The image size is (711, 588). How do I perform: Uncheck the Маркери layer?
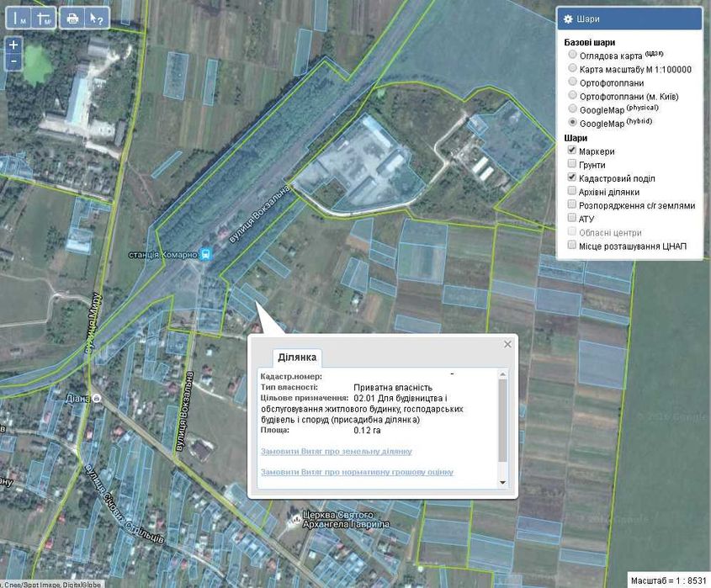click(x=572, y=150)
